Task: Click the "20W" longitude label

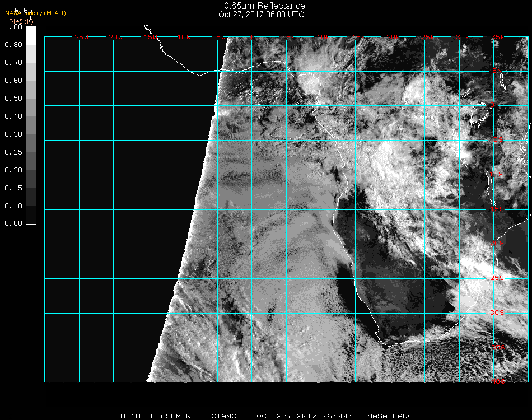Action: pos(115,37)
